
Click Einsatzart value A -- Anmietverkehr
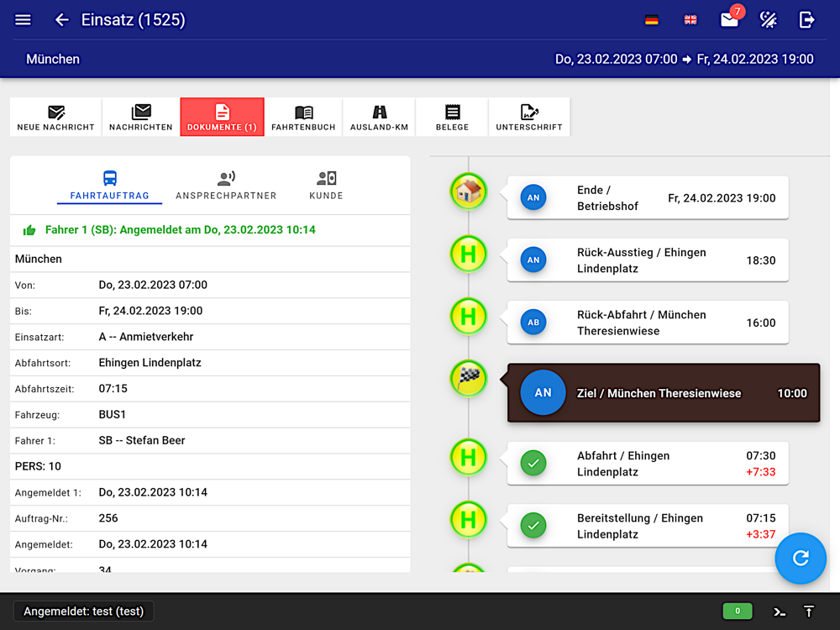coord(145,337)
